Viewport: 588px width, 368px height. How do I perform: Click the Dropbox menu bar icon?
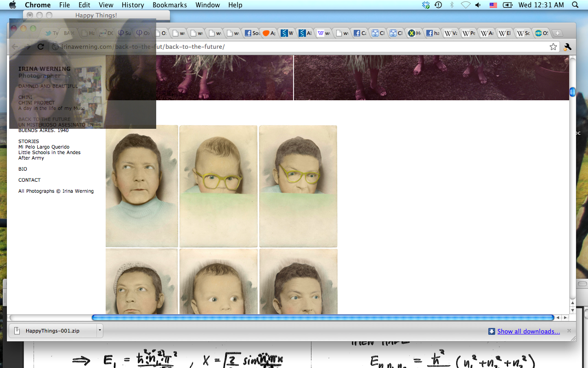(426, 5)
